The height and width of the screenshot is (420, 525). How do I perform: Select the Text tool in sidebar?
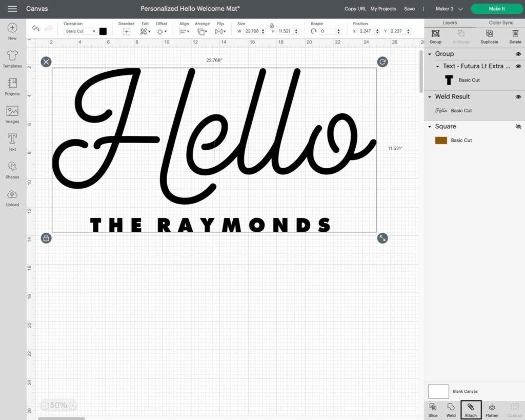tap(12, 142)
